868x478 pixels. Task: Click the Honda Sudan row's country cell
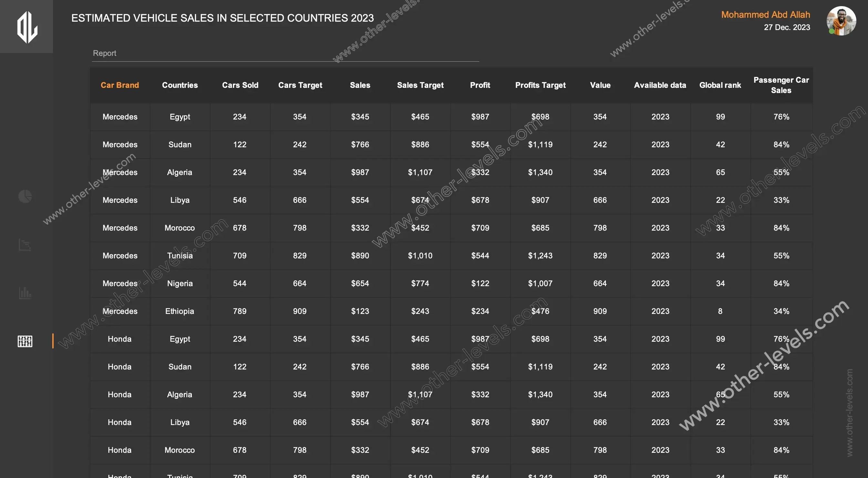pyautogui.click(x=180, y=367)
